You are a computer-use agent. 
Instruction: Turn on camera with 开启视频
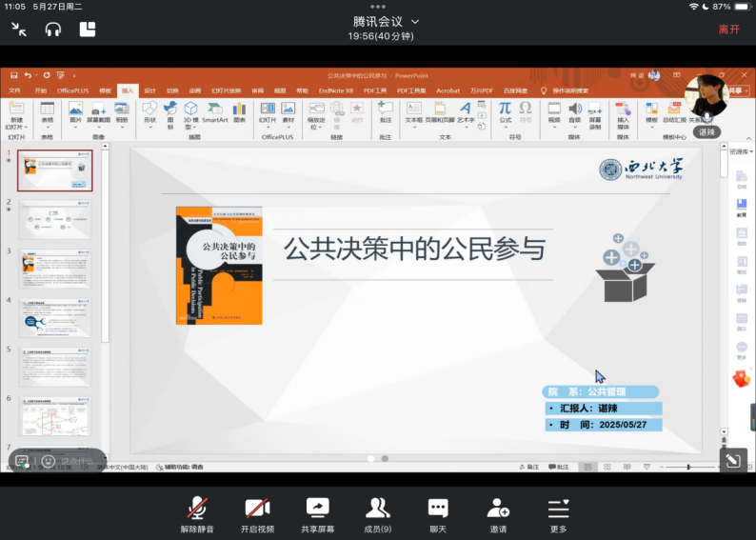256,512
